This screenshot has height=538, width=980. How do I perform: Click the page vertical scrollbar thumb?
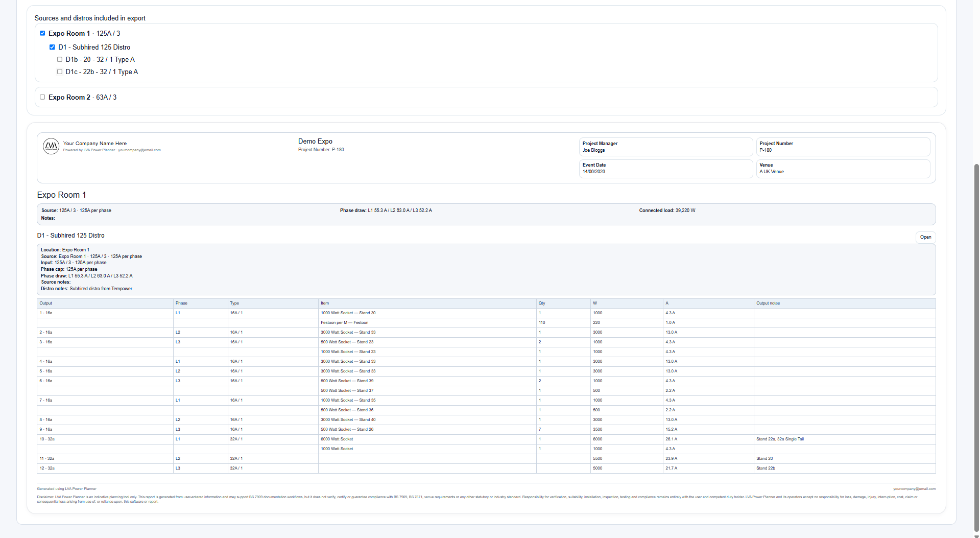[976, 347]
